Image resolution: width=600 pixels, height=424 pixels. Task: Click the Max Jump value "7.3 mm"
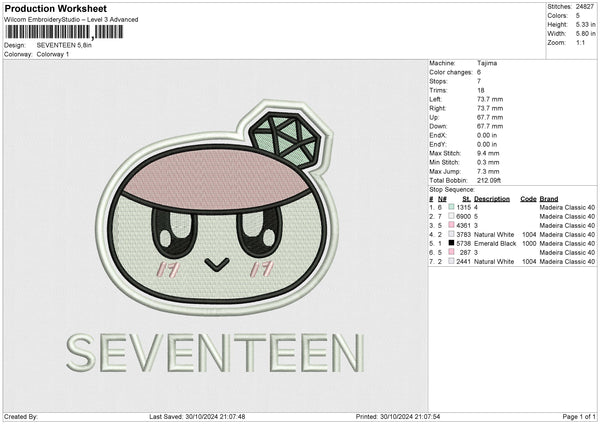pyautogui.click(x=488, y=171)
